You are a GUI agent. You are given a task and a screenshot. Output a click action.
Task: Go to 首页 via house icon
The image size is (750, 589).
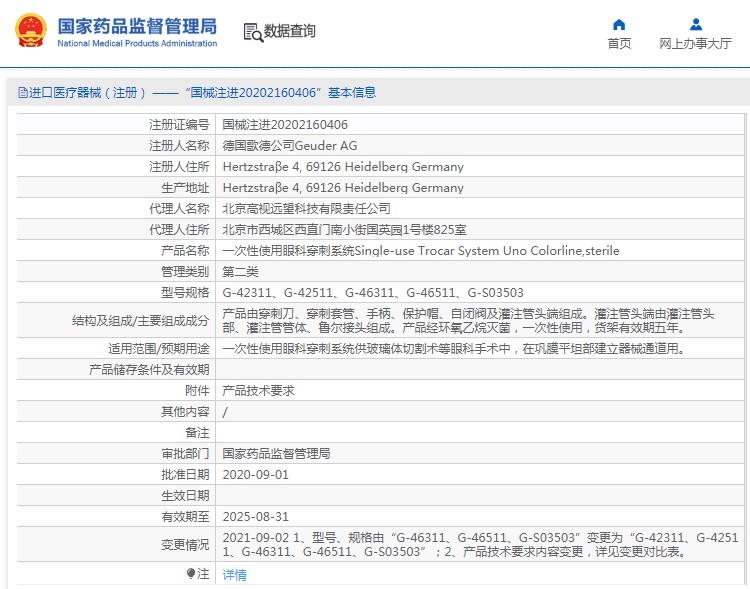point(619,24)
